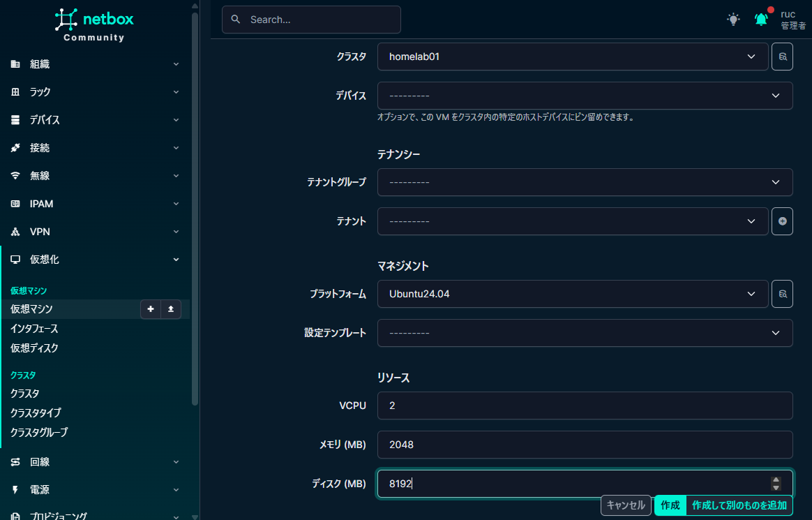Viewport: 812px width, 520px height.
Task: Expand the 無線 menu section
Action: [x=176, y=176]
